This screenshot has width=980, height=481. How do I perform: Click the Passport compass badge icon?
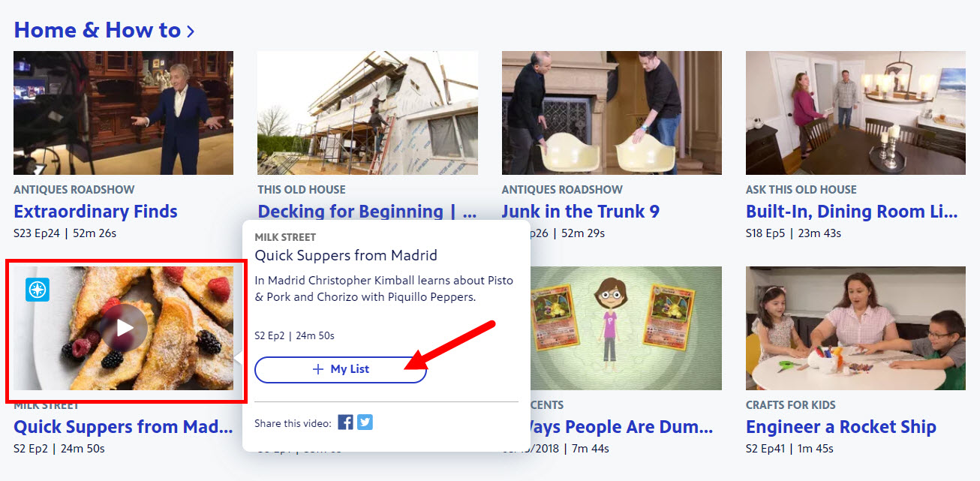[x=37, y=290]
